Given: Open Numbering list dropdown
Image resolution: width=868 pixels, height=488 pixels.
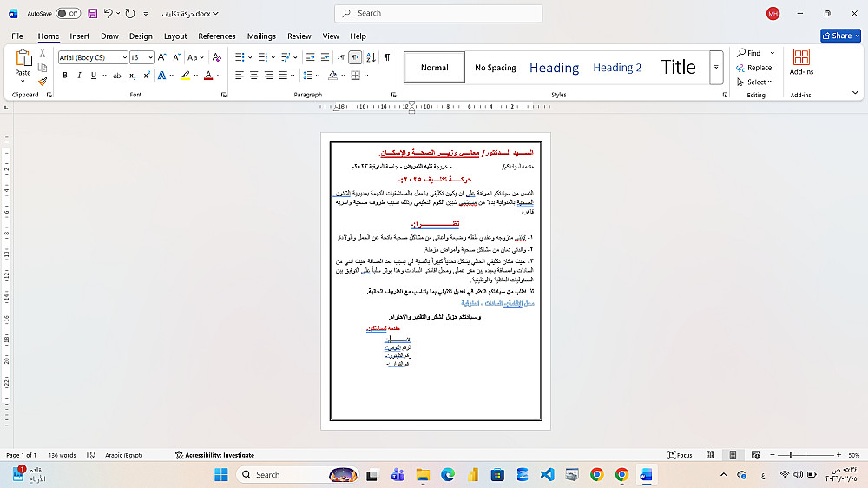Looking at the screenshot, I should click(x=273, y=57).
